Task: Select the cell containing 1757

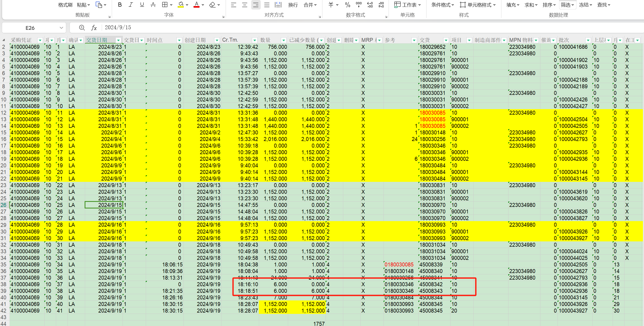Action: pyautogui.click(x=307, y=324)
